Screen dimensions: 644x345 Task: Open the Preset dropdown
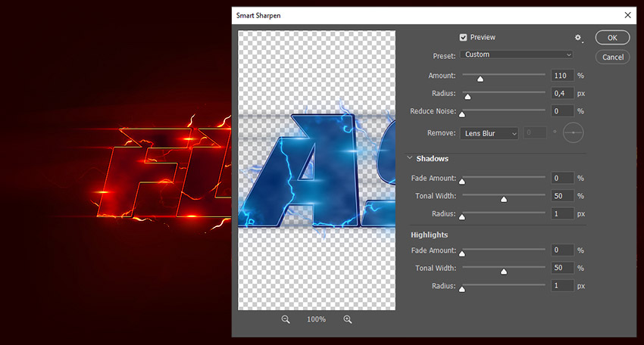click(x=517, y=54)
